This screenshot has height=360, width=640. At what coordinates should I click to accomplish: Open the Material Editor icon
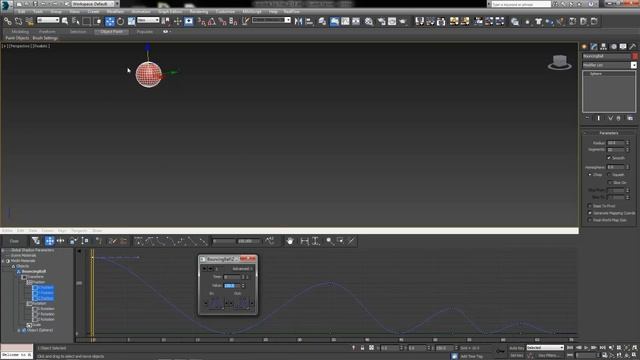coord(369,21)
